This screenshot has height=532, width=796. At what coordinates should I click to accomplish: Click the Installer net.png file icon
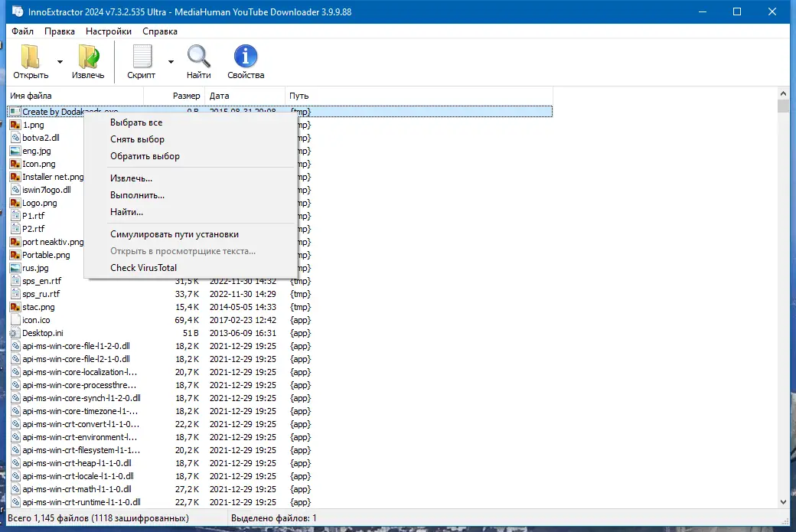click(15, 177)
